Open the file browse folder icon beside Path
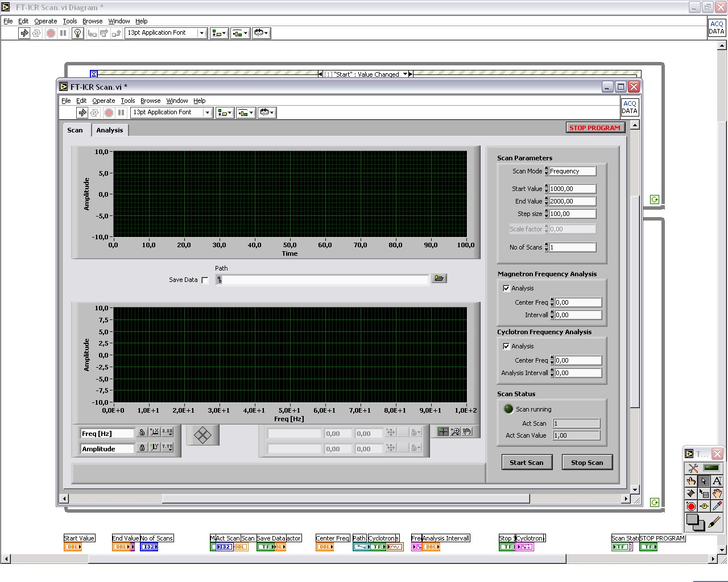Image resolution: width=728 pixels, height=582 pixels. click(x=439, y=278)
